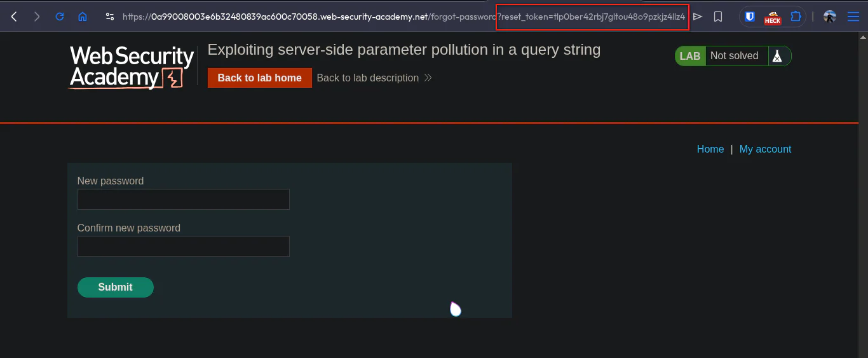
Task: Open the browser hamburger menu
Action: (x=853, y=17)
